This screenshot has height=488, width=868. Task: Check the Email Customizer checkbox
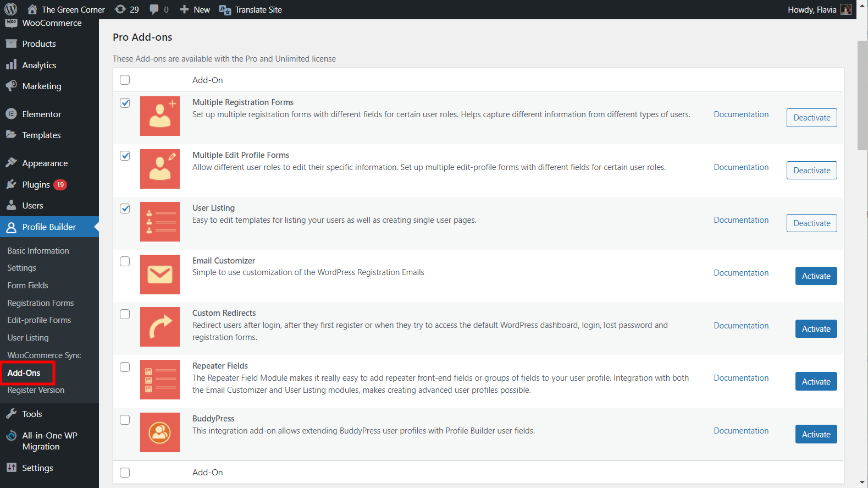(125, 261)
